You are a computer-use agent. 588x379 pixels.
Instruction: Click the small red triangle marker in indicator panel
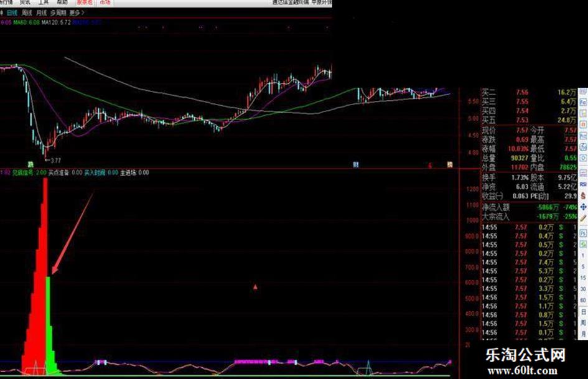tap(255, 287)
